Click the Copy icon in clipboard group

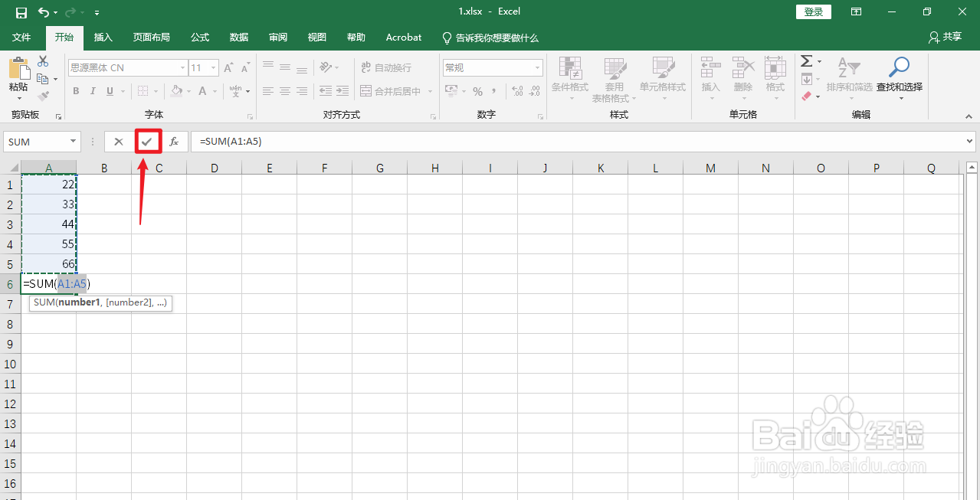click(x=43, y=79)
